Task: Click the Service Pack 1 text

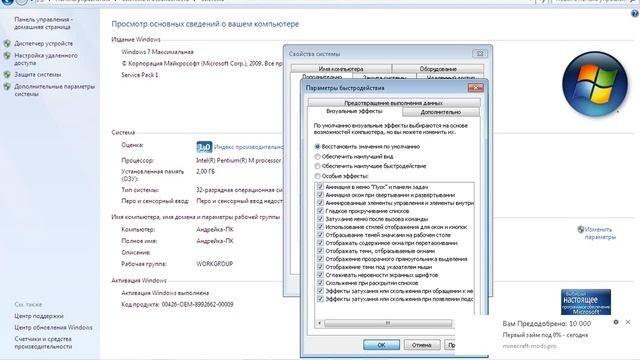Action: coord(140,75)
